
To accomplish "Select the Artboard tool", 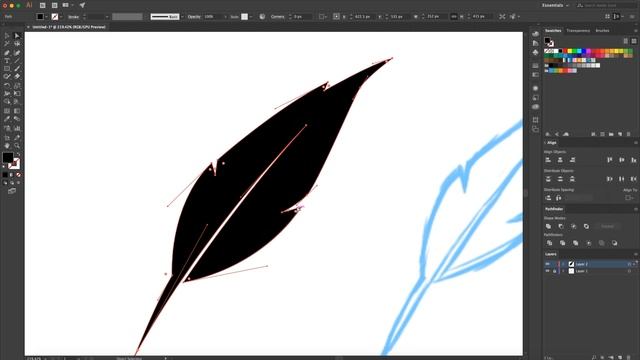I will [7, 138].
